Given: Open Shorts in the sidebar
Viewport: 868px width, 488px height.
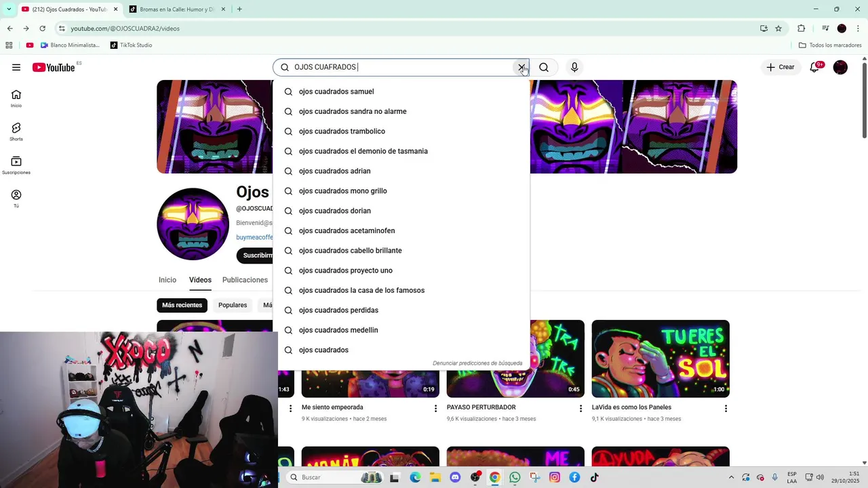Looking at the screenshot, I should 16,131.
